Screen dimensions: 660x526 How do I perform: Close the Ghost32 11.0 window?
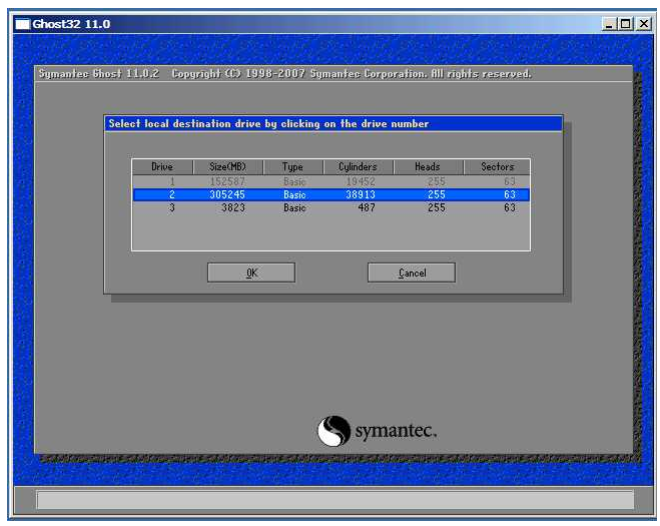643,23
